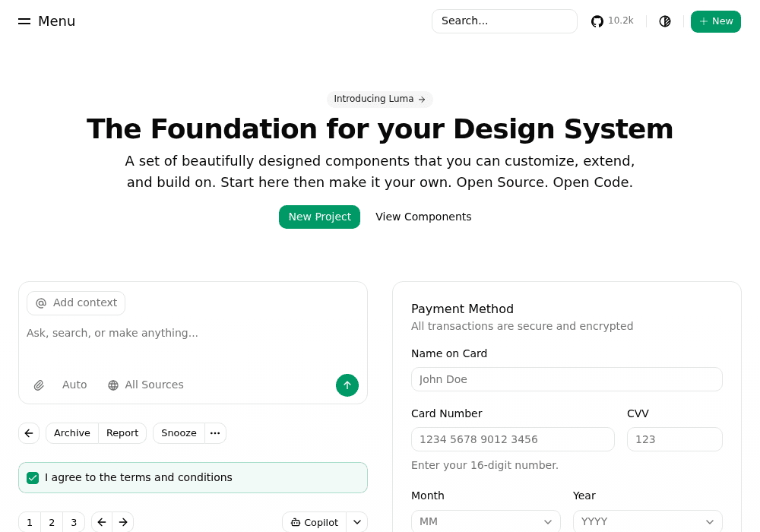Click 'All transactions are secure and encrypted' text
The width and height of the screenshot is (760, 532).
522,326
